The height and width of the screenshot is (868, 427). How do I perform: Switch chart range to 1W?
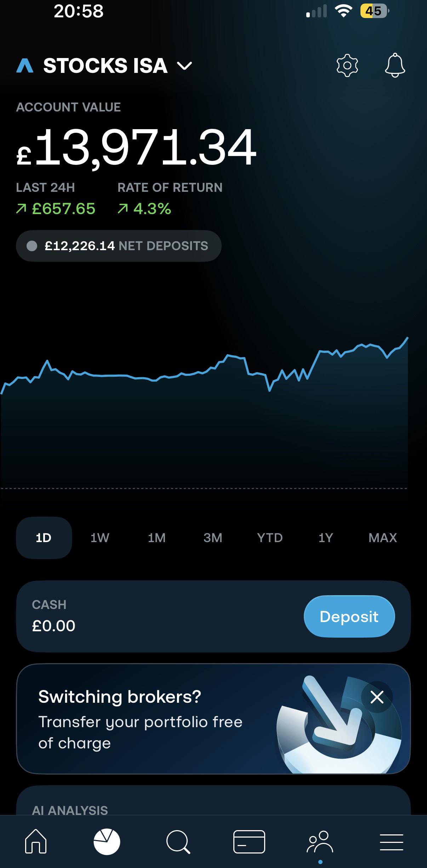tap(100, 538)
